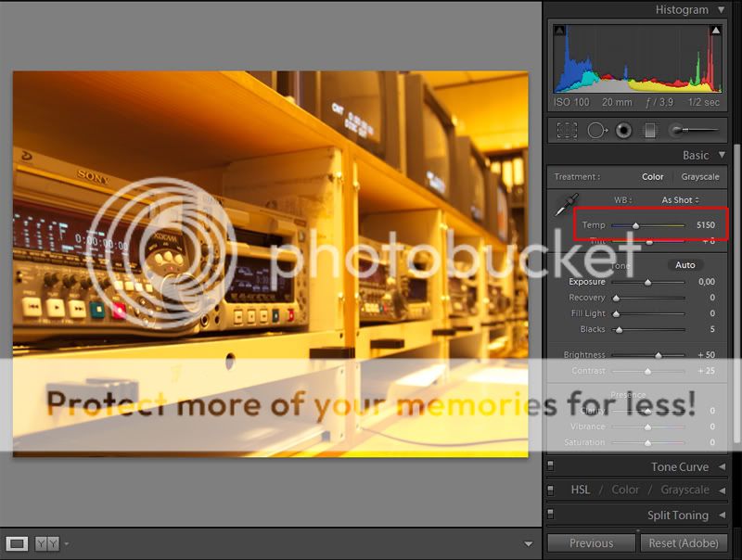This screenshot has width=742, height=560.
Task: Toggle shadow clipping indicator in histogram
Action: (559, 31)
